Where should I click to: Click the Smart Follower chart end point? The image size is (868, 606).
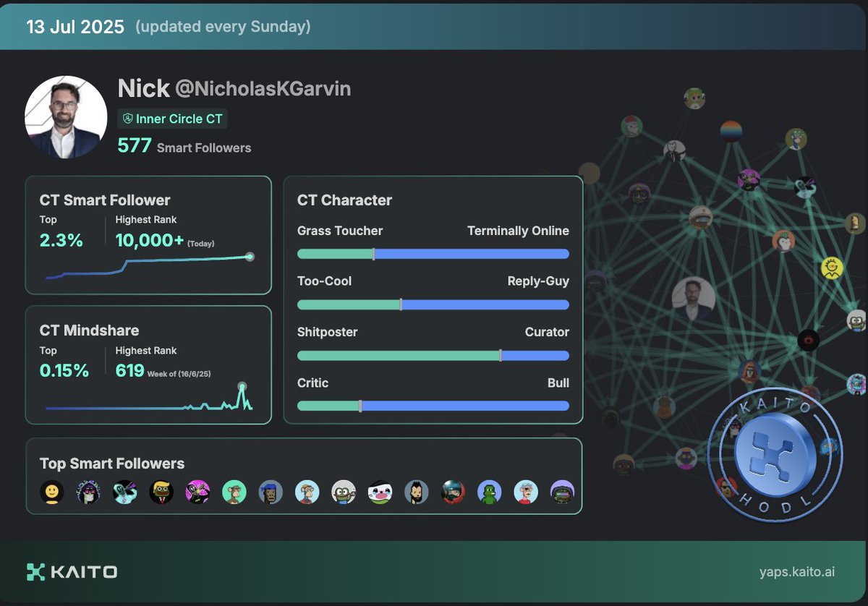[250, 257]
